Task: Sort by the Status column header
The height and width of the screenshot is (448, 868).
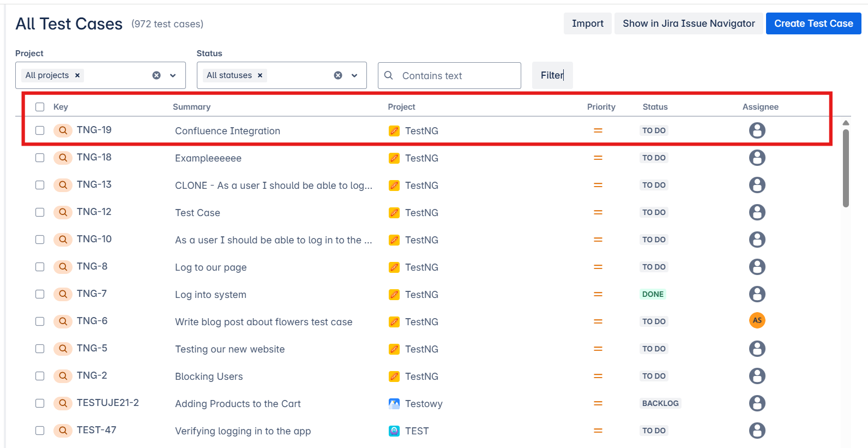Action: [655, 107]
